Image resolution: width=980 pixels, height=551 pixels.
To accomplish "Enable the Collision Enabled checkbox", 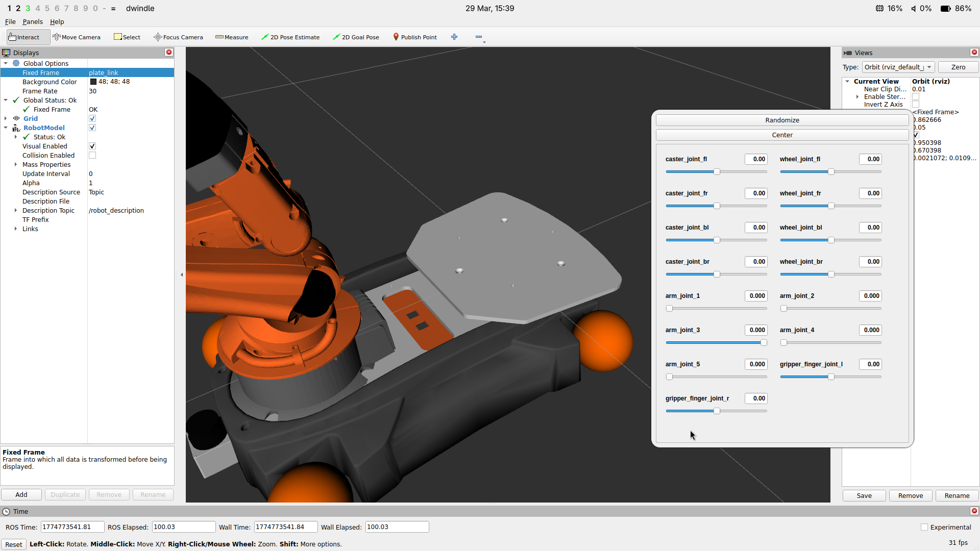I will coord(92,155).
